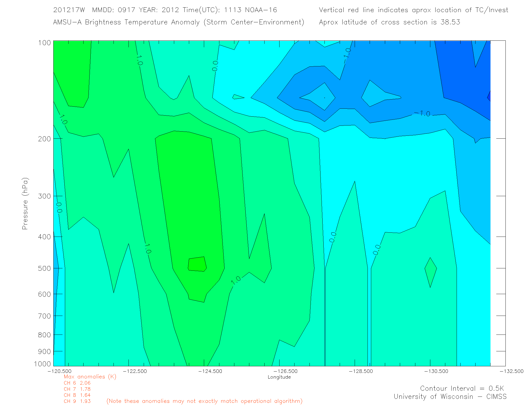Click the 100 pressure tick label
The width and height of the screenshot is (532, 407).
pos(44,43)
